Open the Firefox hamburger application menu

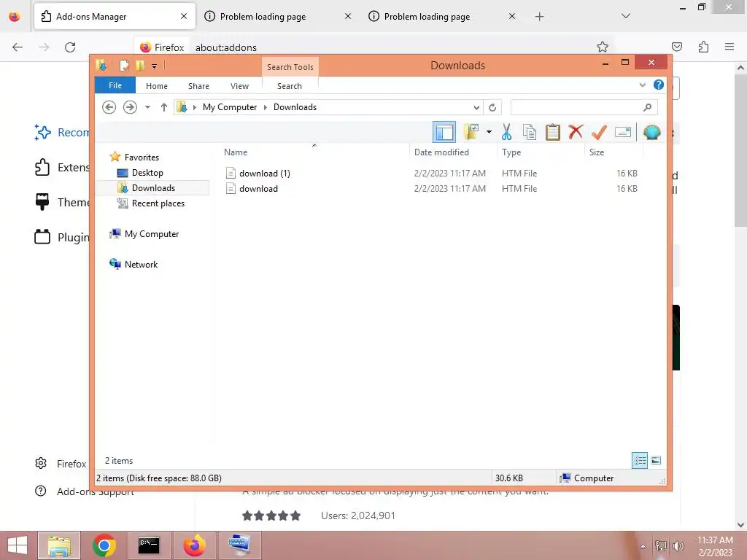point(729,47)
